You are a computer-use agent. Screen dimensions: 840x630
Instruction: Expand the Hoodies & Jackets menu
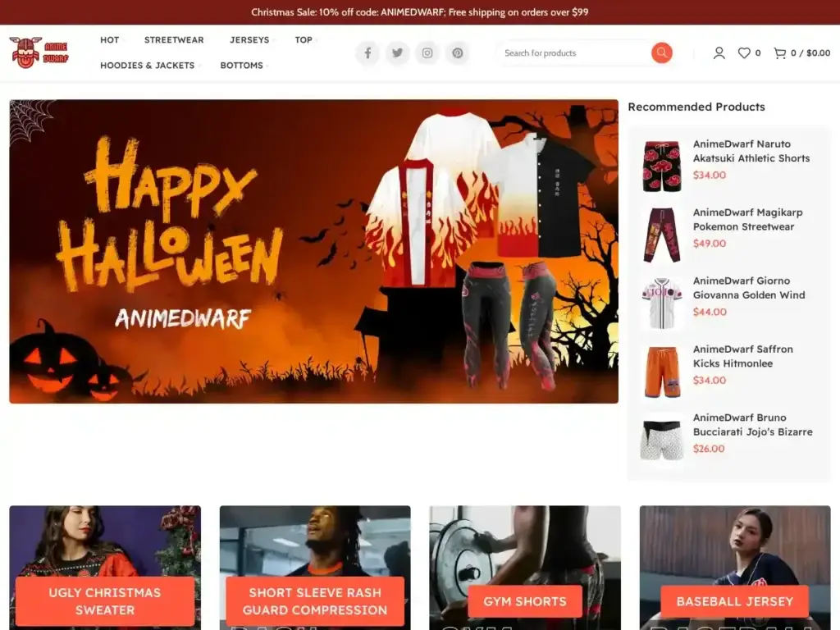point(148,66)
